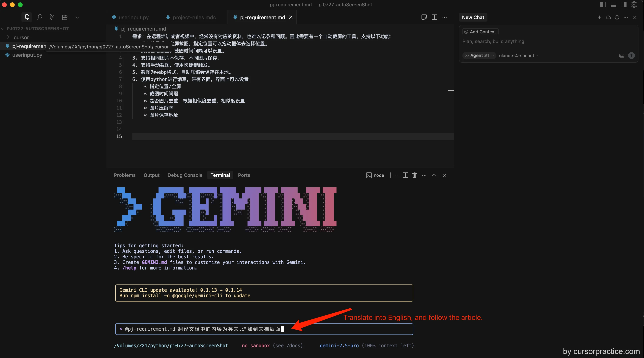Click the node terminal shell label
This screenshot has width=644, height=358.
pos(375,175)
